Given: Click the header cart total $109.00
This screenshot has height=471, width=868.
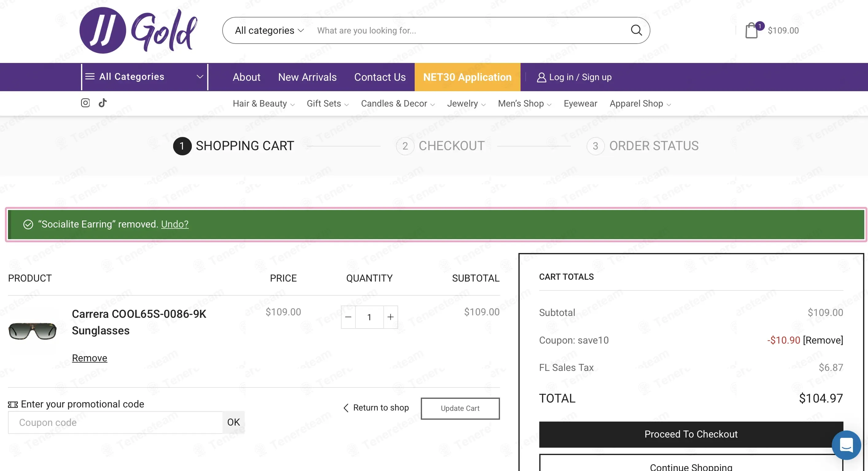Looking at the screenshot, I should (783, 31).
